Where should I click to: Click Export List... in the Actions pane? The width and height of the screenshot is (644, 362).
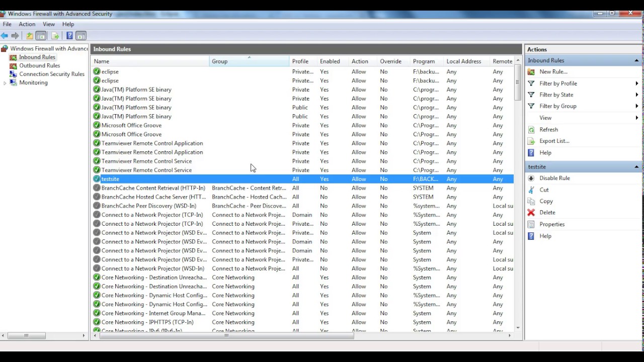coord(554,141)
